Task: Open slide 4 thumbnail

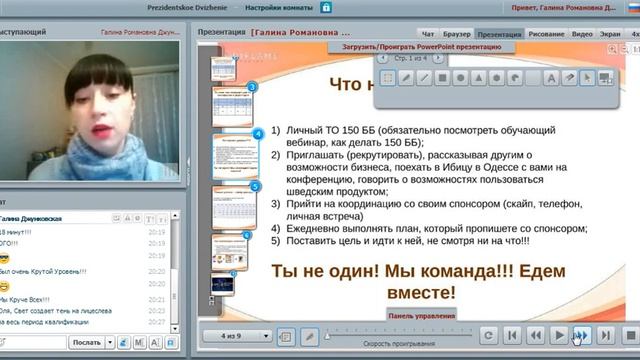Action: click(x=235, y=156)
